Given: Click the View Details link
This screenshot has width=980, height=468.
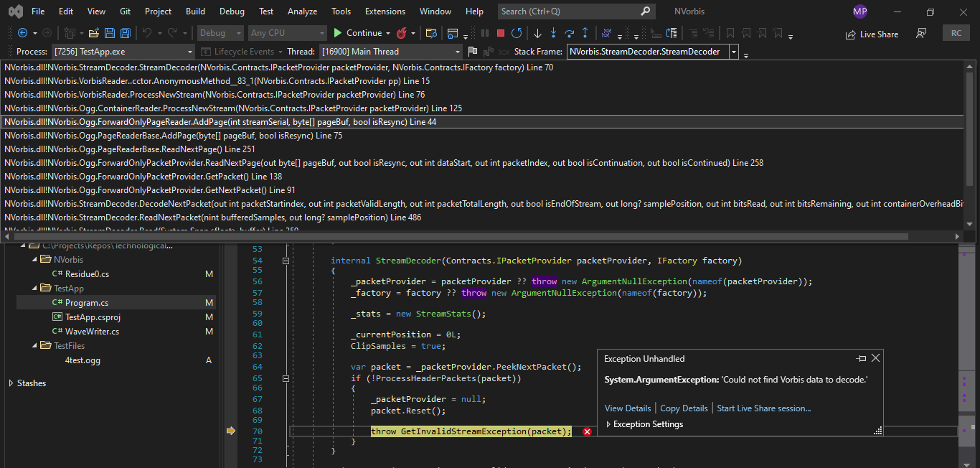Looking at the screenshot, I should (x=628, y=408).
